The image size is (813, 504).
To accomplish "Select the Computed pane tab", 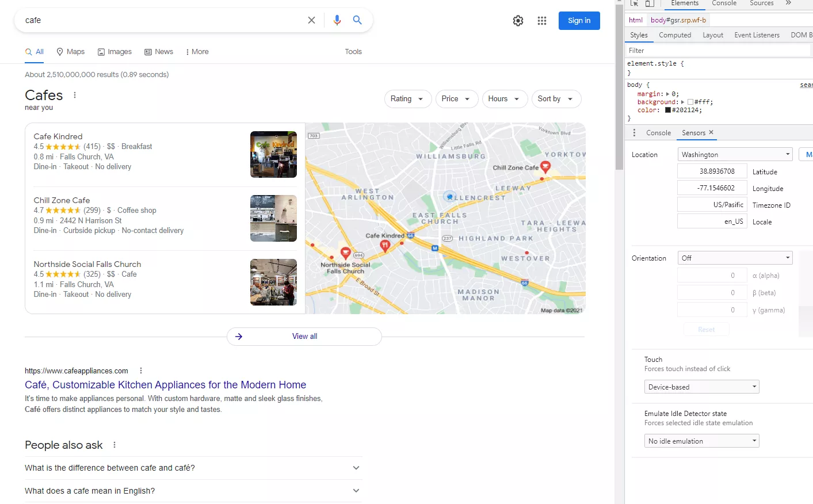I will 675,35.
